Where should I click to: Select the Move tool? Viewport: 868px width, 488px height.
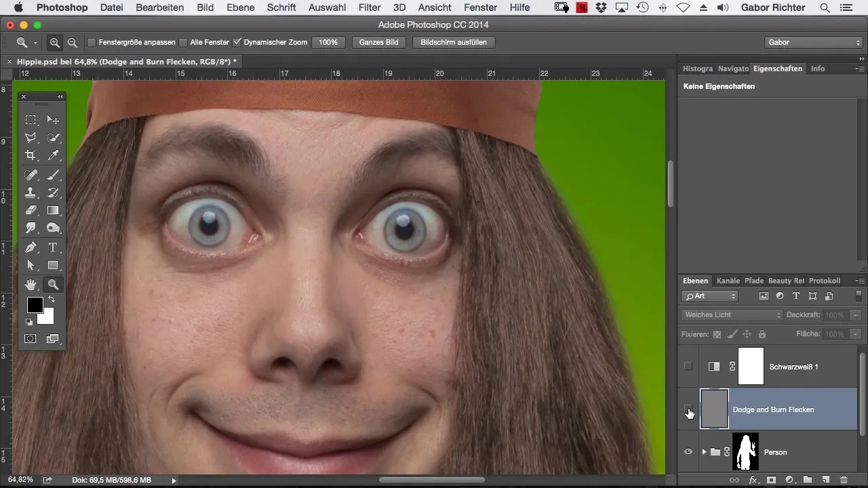53,120
